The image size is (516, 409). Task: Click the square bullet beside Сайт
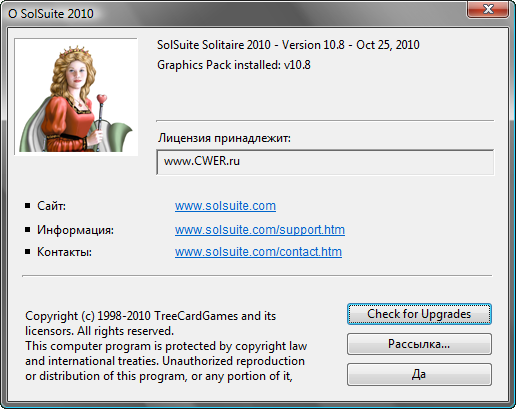pos(28,206)
